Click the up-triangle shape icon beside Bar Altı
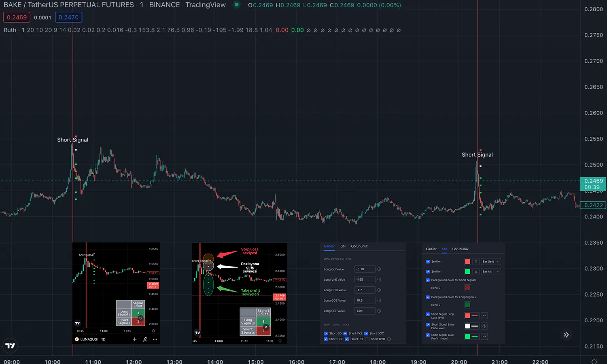The width and height of the screenshot is (607, 364). (476, 272)
